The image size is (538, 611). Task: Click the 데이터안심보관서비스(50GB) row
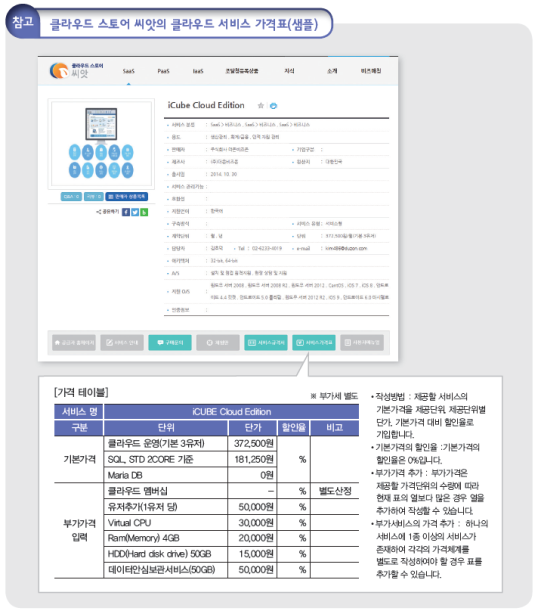pos(161,570)
